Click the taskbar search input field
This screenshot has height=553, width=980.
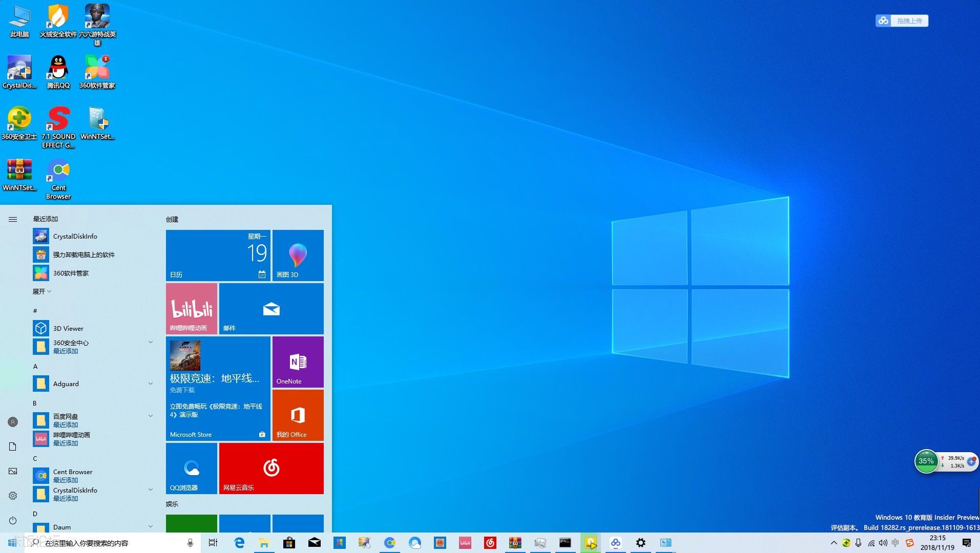click(113, 543)
